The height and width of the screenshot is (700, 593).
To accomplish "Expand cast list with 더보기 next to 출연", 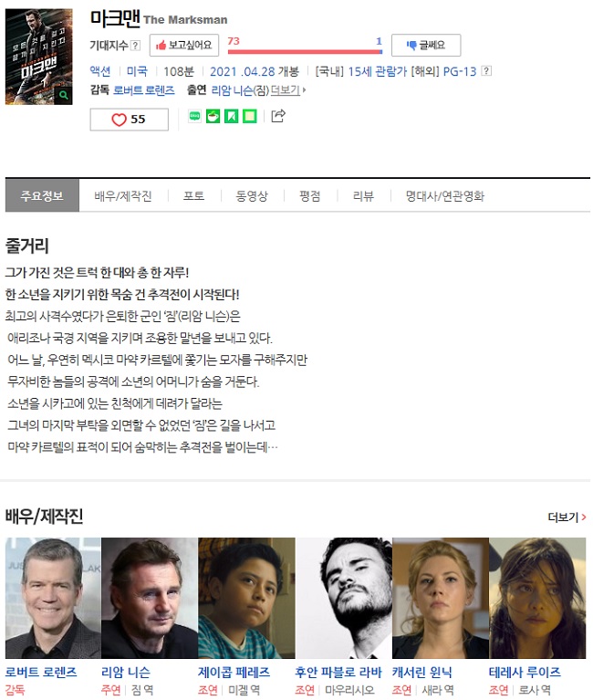I will 287,90.
